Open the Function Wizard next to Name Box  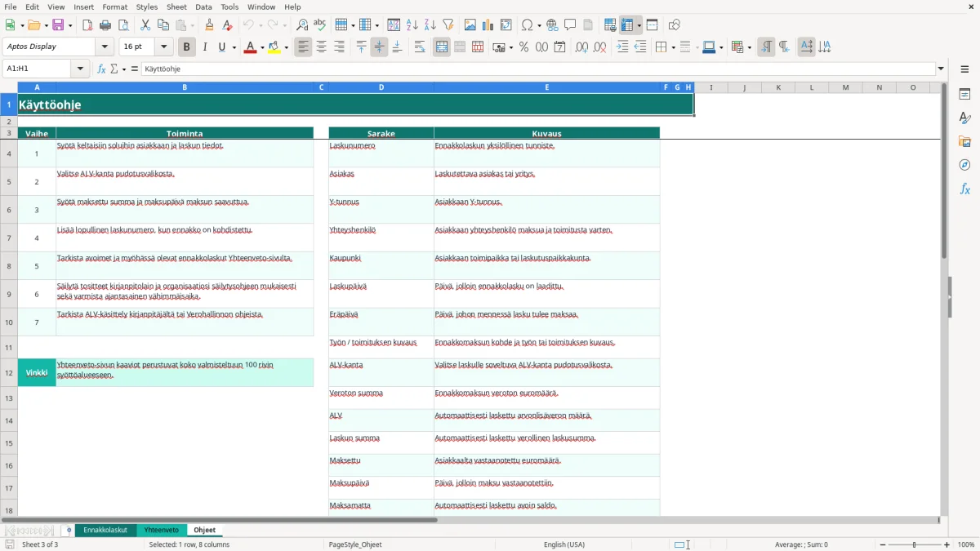click(x=101, y=69)
